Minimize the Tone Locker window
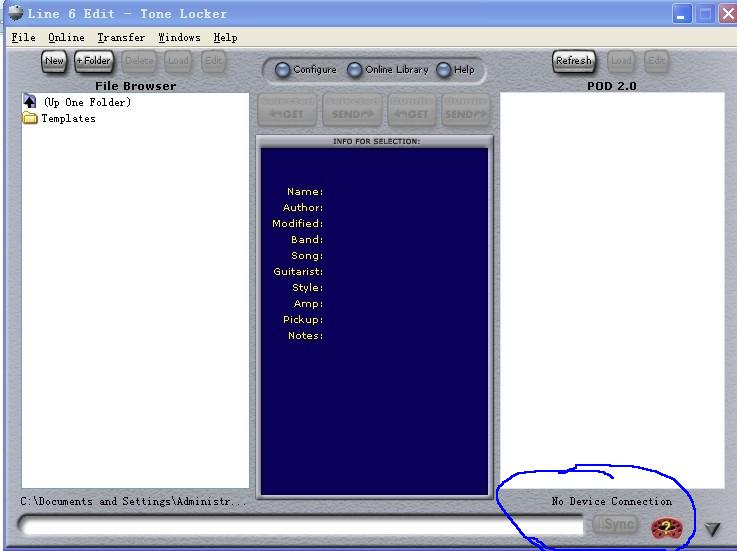The height and width of the screenshot is (551, 737). tap(682, 14)
